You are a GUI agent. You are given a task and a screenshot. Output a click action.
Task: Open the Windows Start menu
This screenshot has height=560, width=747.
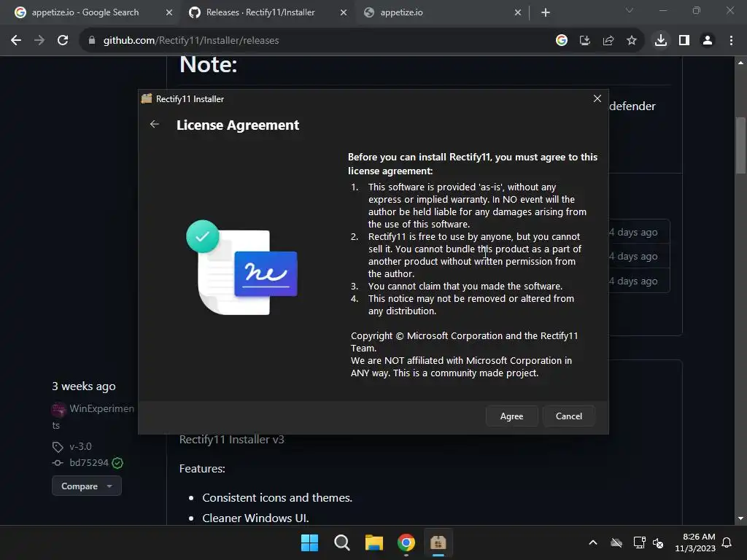[309, 542]
